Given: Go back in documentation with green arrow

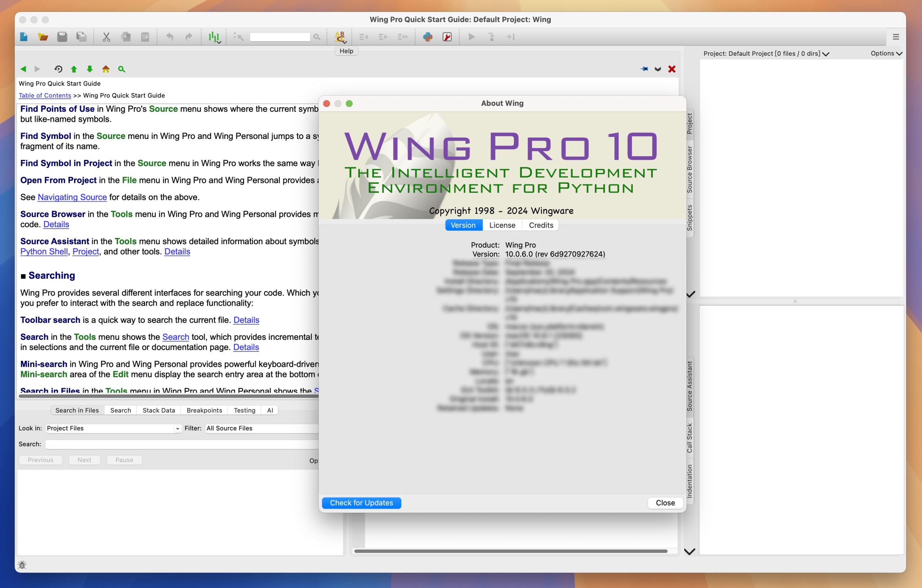Looking at the screenshot, I should pos(23,69).
